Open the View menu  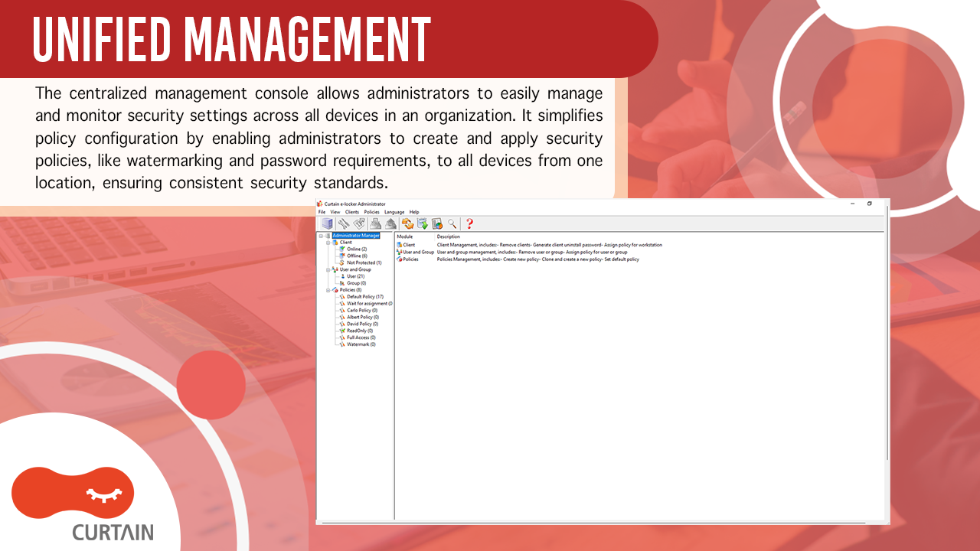[335, 212]
